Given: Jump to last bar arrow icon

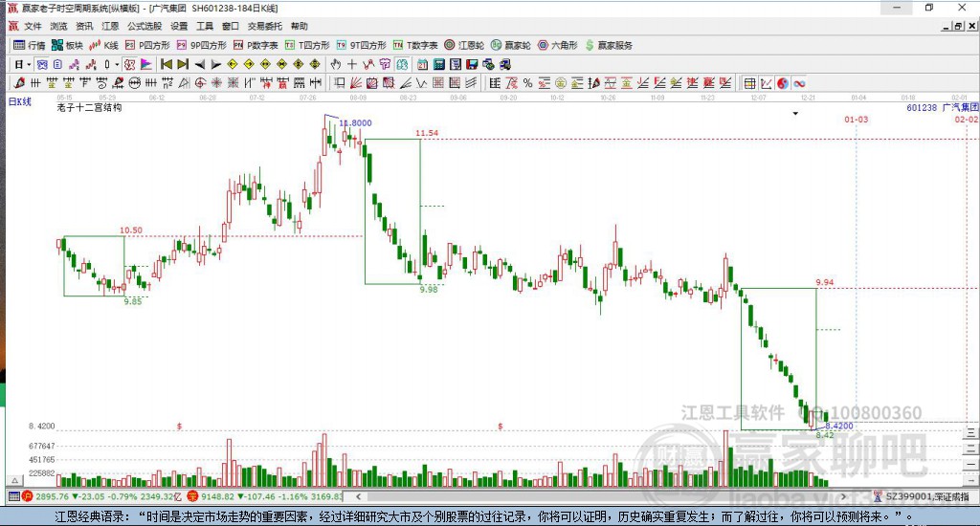Looking at the screenshot, I should click(x=183, y=64).
